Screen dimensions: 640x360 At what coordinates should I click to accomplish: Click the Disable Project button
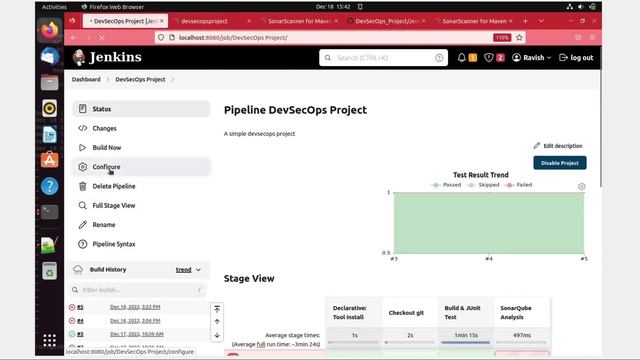(560, 163)
